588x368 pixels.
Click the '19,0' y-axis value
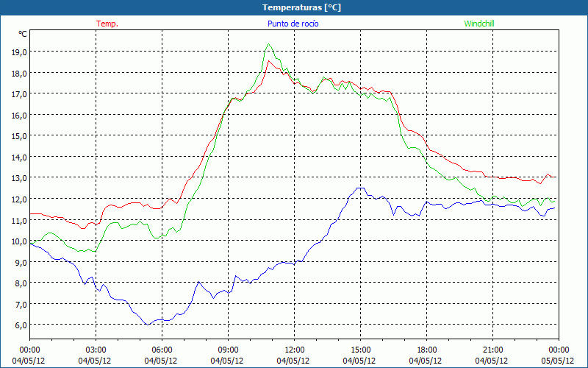point(19,52)
